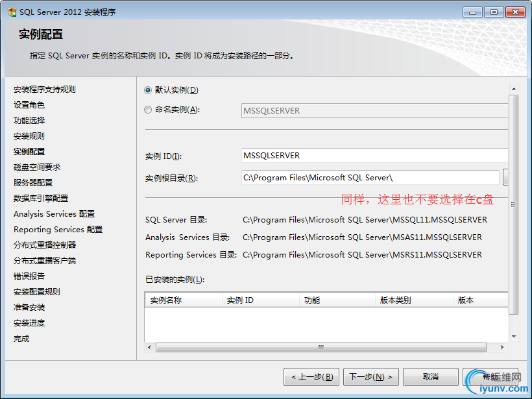
Task: Click the bold 实例配置 step in sidebar
Action: [x=29, y=152]
